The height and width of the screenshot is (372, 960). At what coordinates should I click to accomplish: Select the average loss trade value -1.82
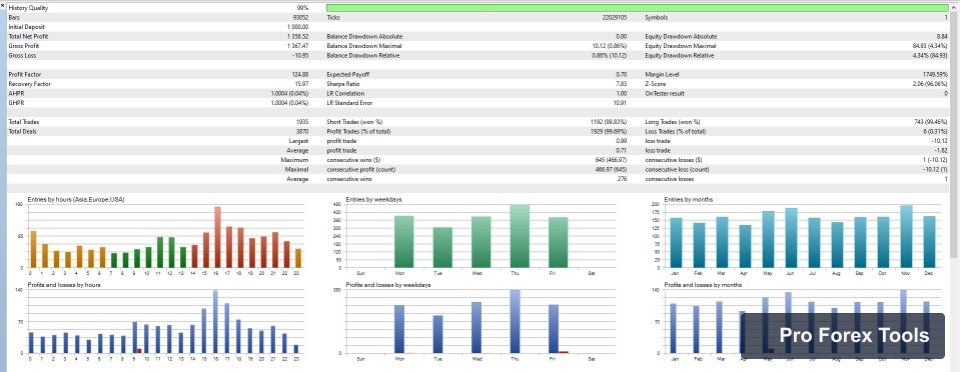coord(941,151)
